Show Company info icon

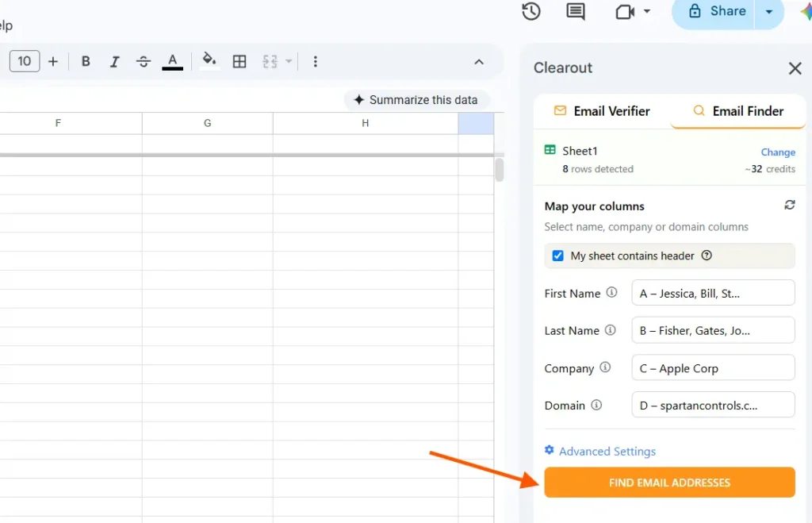point(605,367)
